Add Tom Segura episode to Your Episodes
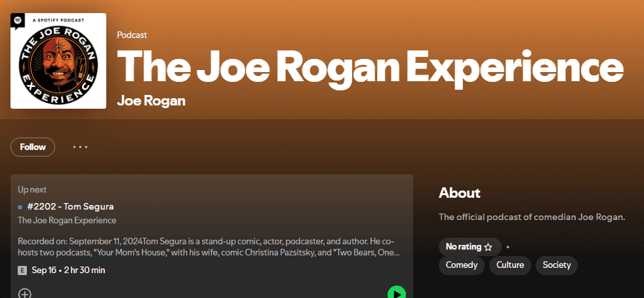Viewport: 644px width, 298px height. click(25, 293)
